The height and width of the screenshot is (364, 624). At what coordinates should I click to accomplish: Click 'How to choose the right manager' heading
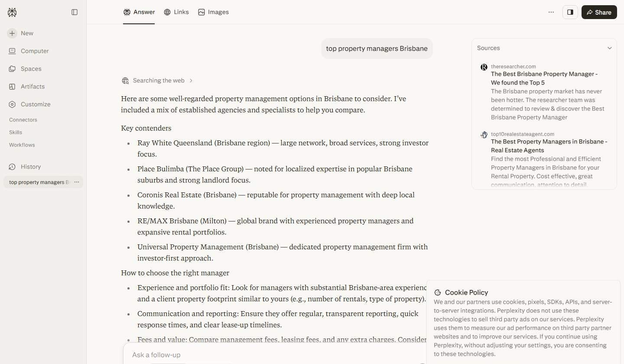175,273
